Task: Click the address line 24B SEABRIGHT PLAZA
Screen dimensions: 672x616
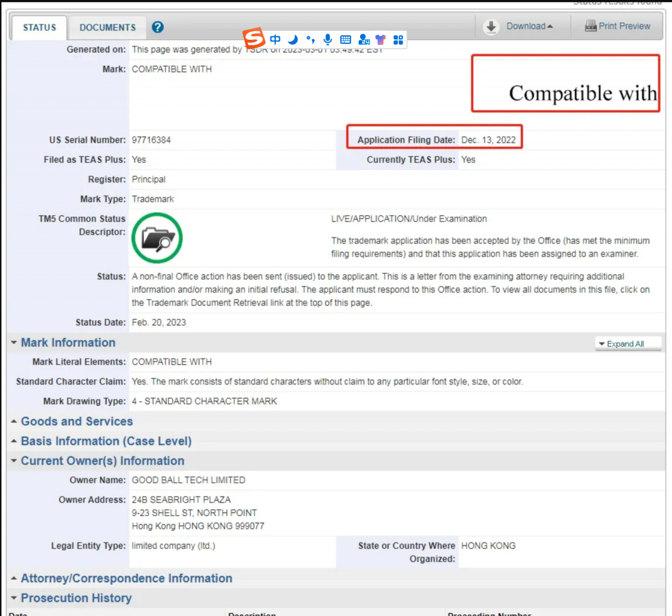Action: [181, 500]
